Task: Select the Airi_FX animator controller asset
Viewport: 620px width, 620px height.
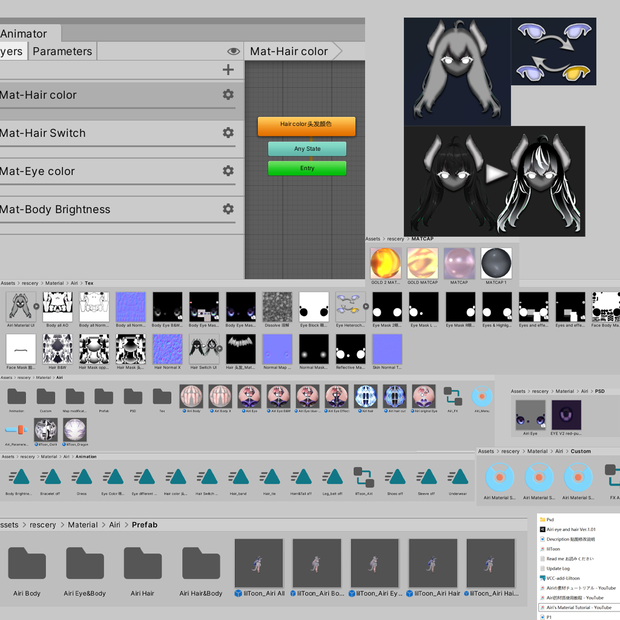Action: (x=453, y=396)
